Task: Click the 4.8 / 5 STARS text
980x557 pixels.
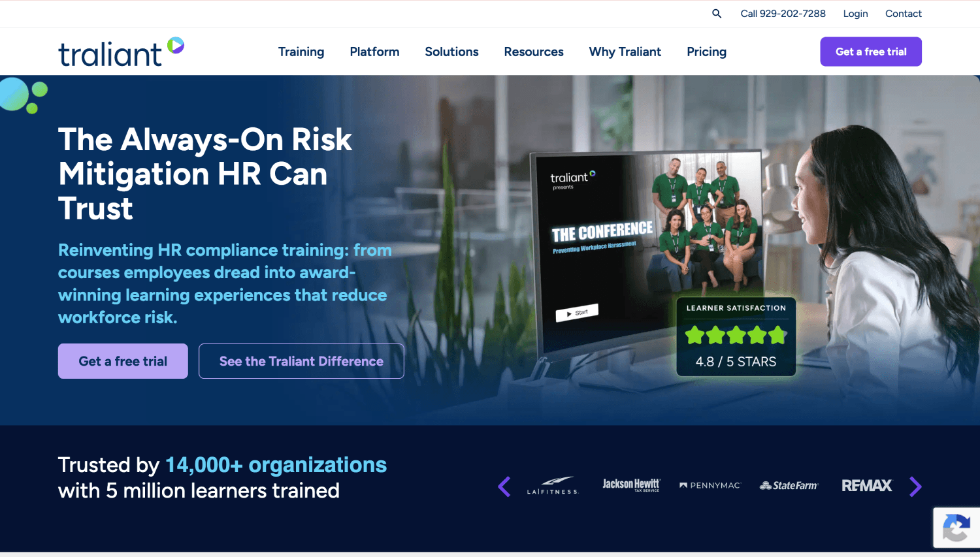Action: click(736, 362)
